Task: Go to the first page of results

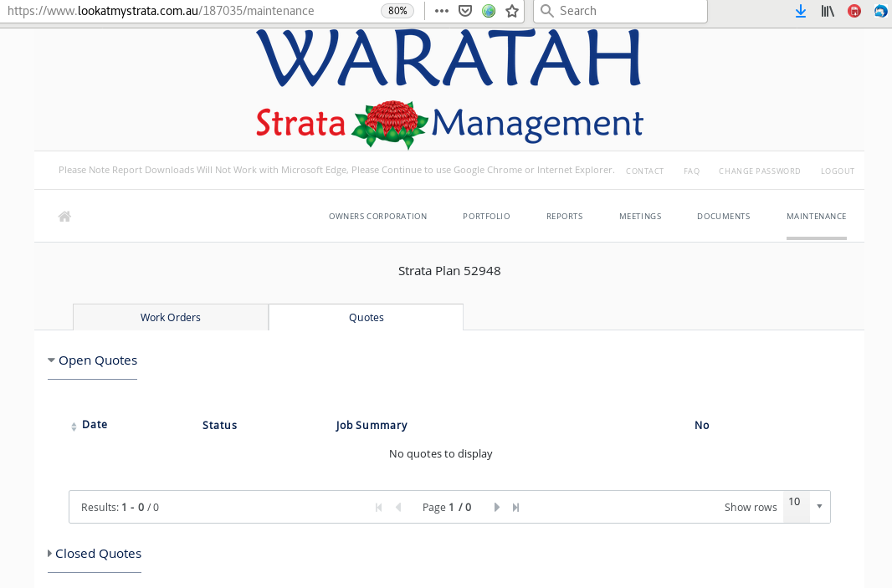Action: point(379,507)
